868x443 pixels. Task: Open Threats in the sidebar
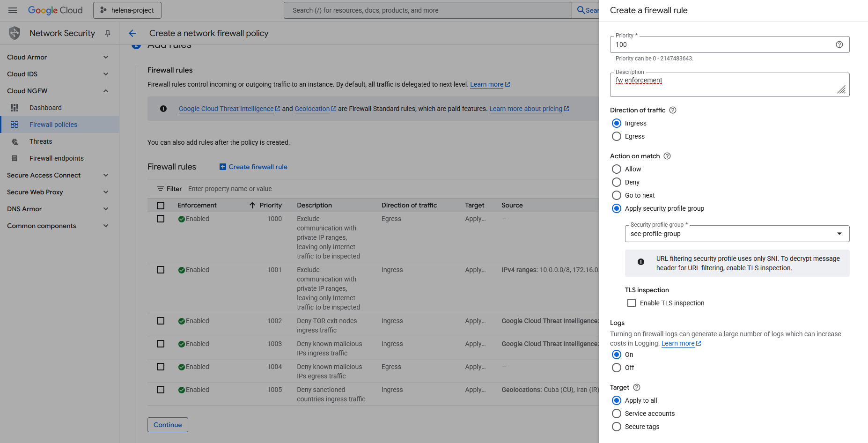(41, 141)
